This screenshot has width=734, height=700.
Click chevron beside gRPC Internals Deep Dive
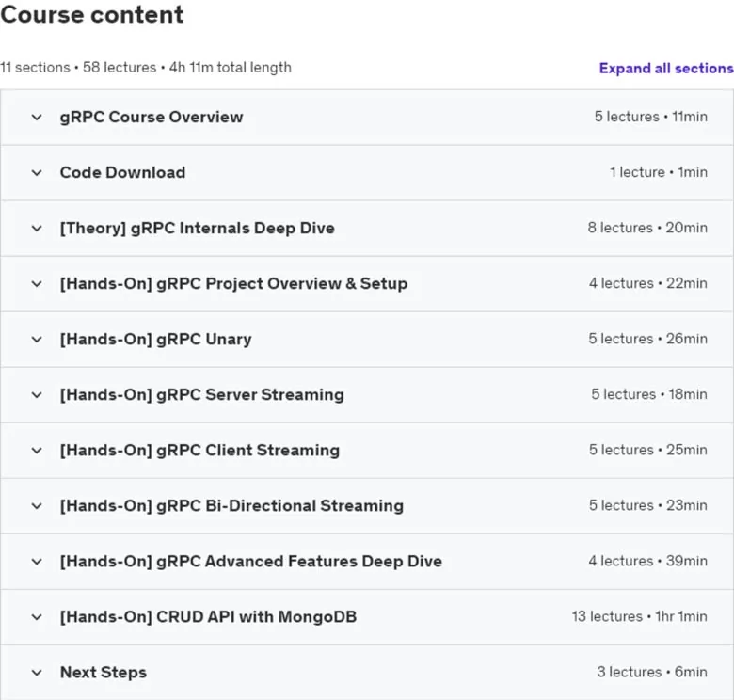click(37, 229)
